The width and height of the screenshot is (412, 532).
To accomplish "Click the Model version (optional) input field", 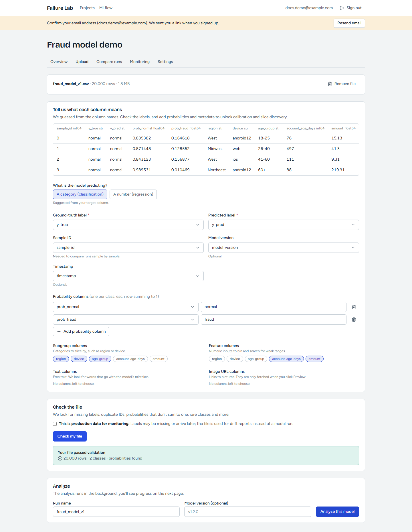I will 248,512.
